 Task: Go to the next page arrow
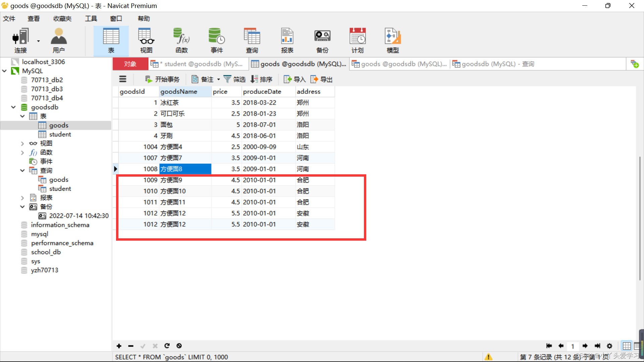[x=585, y=346]
